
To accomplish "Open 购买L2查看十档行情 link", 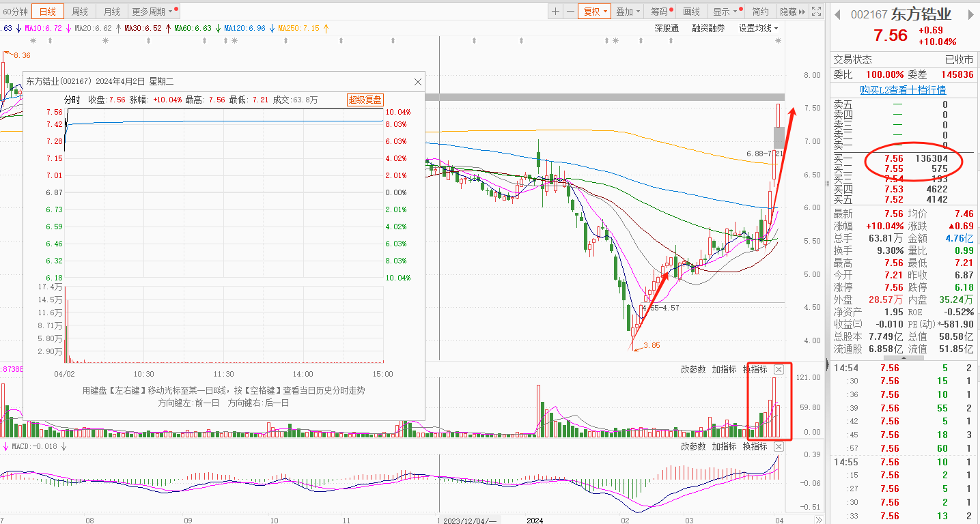I will [903, 90].
